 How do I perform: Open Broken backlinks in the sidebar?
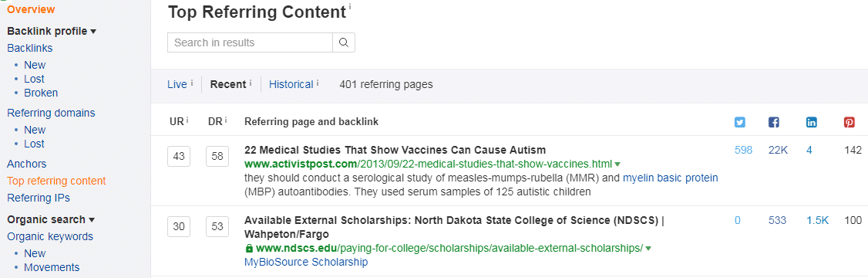[x=41, y=93]
